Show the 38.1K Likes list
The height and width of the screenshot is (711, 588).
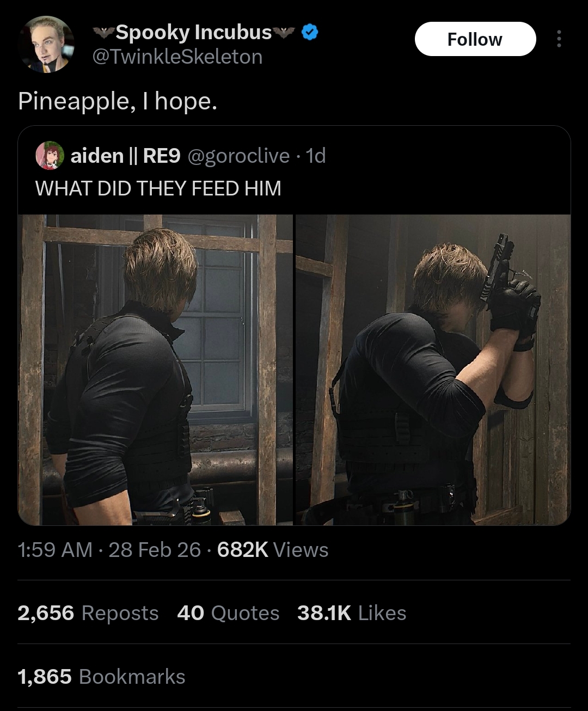(352, 613)
